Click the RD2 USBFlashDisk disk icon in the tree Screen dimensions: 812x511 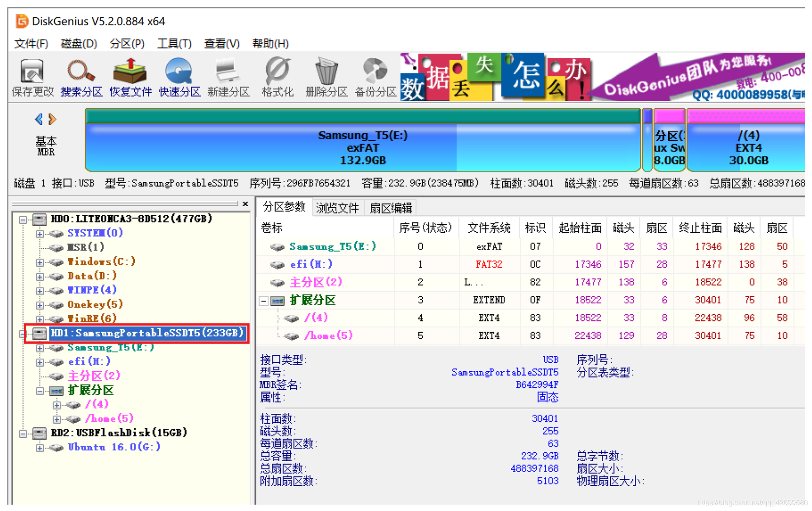tap(39, 433)
